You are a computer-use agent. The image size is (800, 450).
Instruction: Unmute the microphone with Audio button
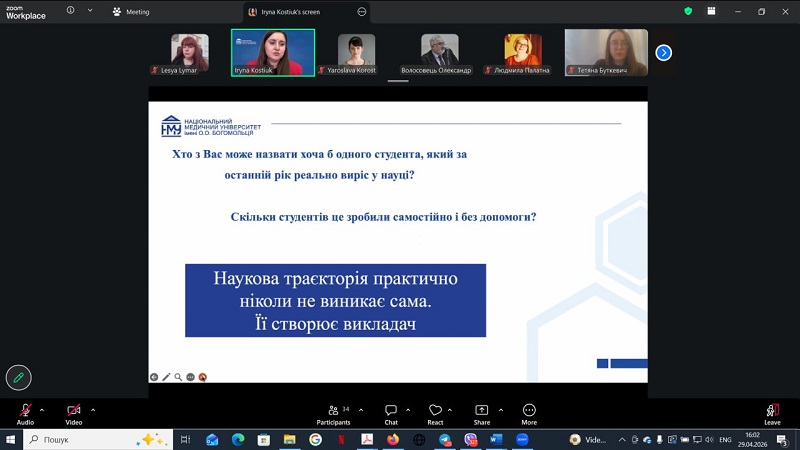pyautogui.click(x=25, y=414)
